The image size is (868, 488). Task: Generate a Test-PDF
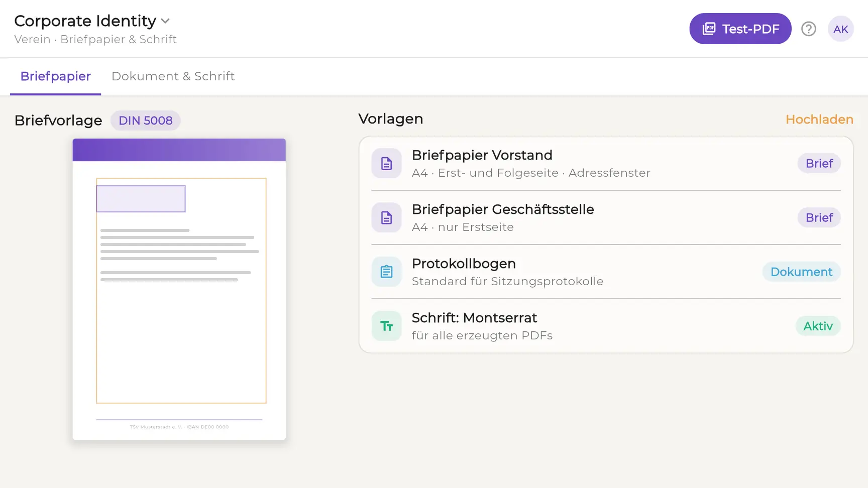click(x=740, y=29)
